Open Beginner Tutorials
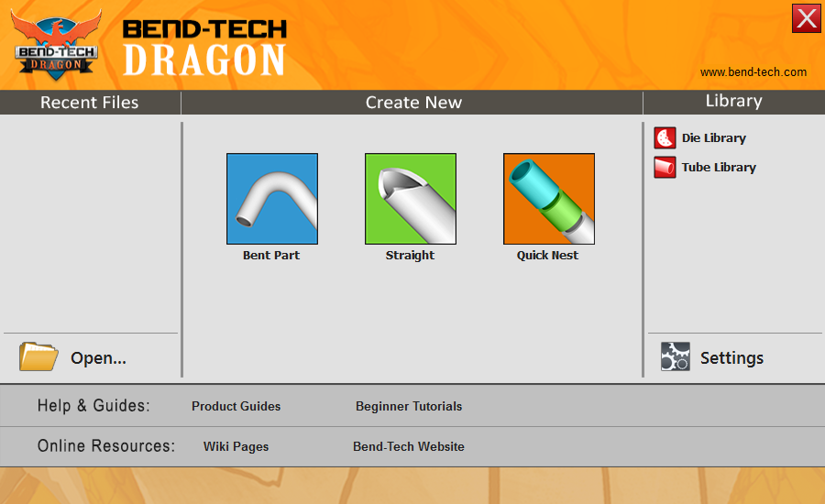 click(409, 406)
